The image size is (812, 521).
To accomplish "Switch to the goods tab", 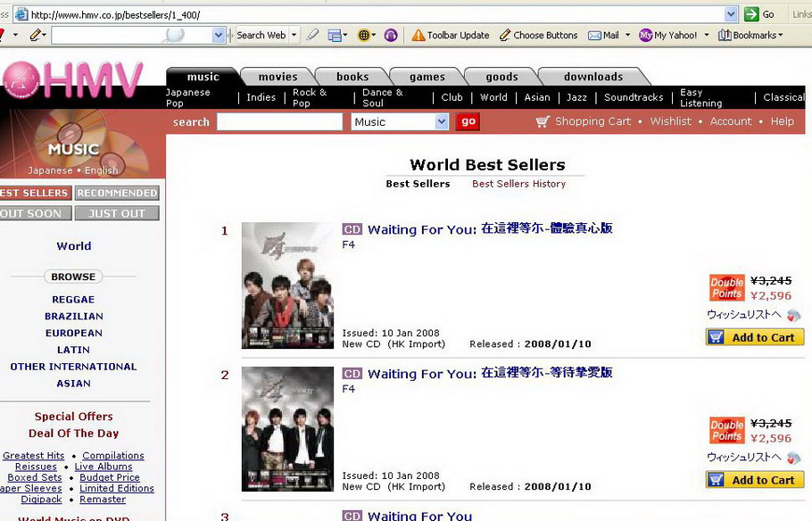I will click(501, 77).
